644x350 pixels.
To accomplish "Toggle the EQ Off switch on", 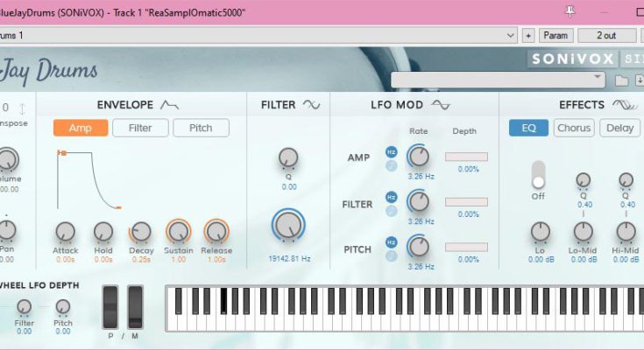I will point(538,173).
